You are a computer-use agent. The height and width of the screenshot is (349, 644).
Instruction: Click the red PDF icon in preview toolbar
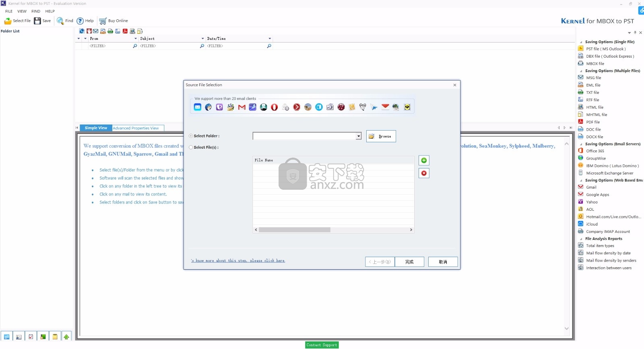click(x=125, y=31)
